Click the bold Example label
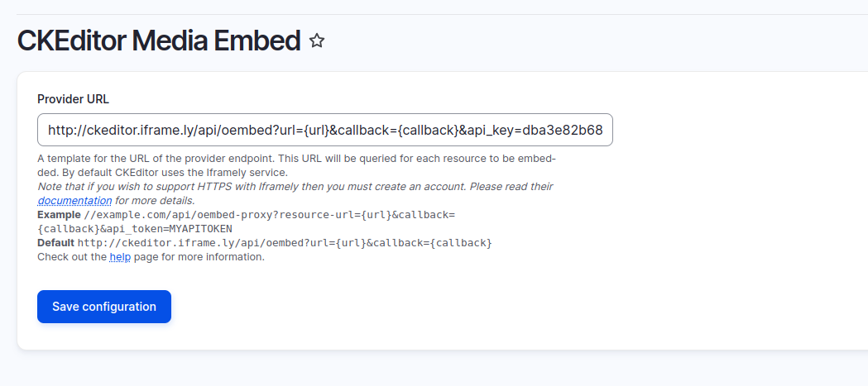Screen dimensions: 868x386 (59, 215)
